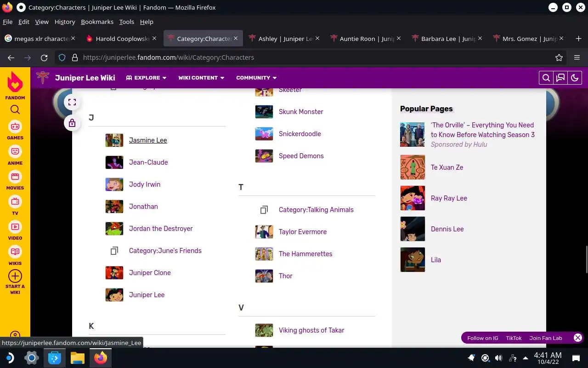Click the wiki header search magnifier icon
This screenshot has height=368, width=588.
tap(546, 78)
